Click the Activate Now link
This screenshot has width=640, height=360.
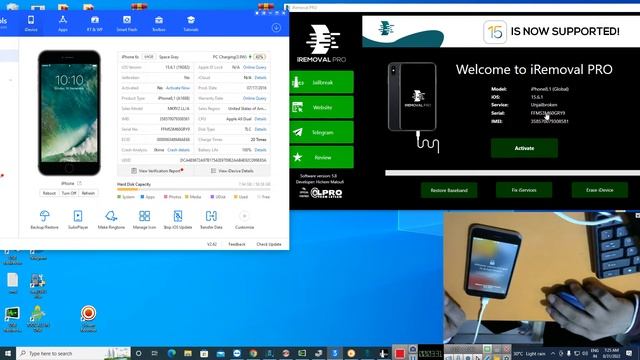[x=178, y=88]
